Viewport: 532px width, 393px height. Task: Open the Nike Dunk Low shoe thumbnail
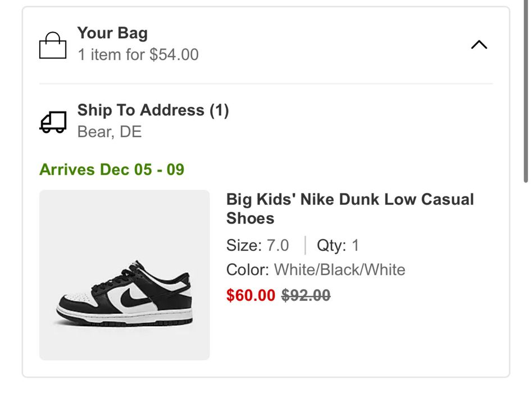coord(124,275)
